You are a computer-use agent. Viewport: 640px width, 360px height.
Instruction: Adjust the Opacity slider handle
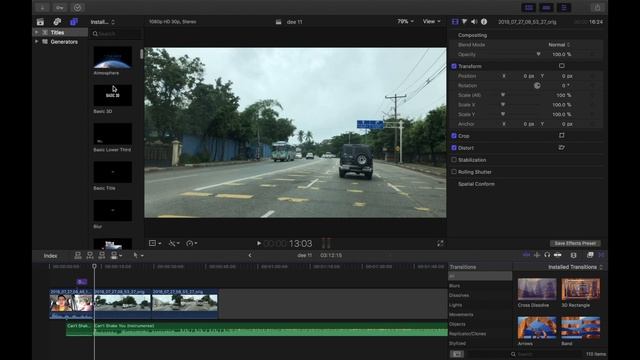pos(538,54)
